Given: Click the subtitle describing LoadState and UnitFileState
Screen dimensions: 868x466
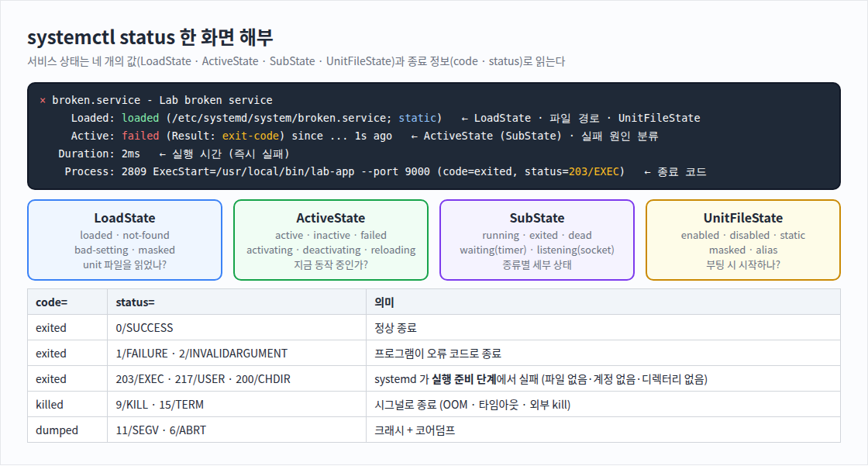Looking at the screenshot, I should (x=296, y=61).
